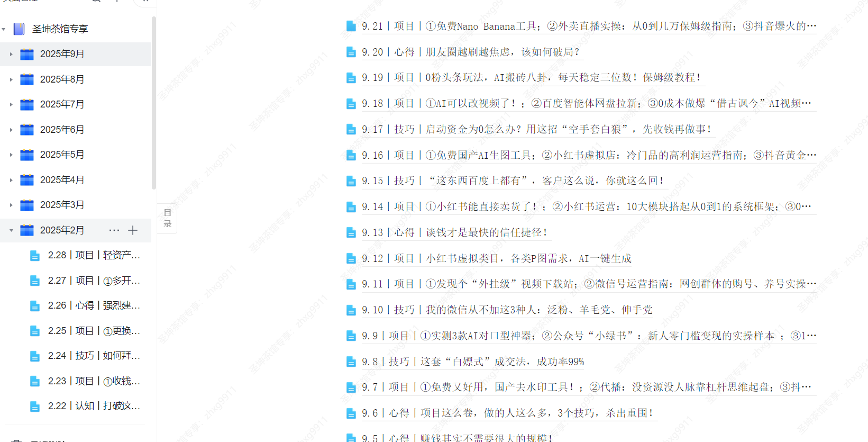Open 2.25 | 项目 | ①更换 document
The width and height of the screenshot is (868, 442).
[94, 331]
